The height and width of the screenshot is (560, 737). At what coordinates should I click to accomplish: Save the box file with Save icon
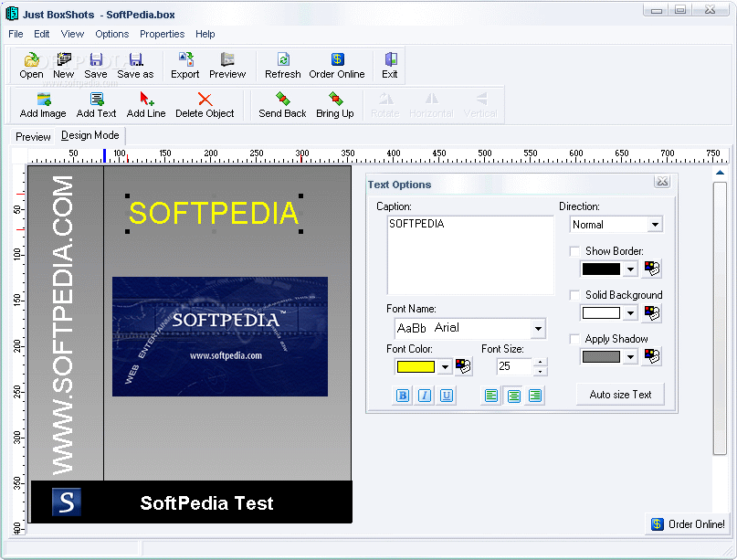pyautogui.click(x=96, y=66)
